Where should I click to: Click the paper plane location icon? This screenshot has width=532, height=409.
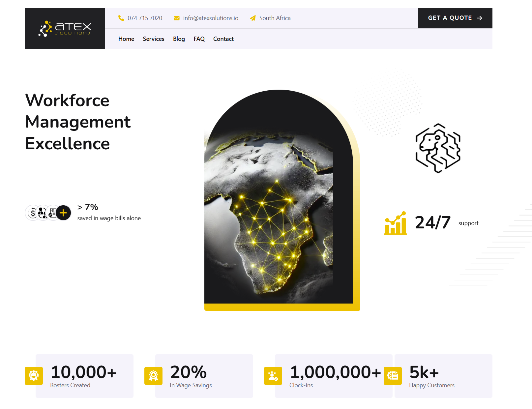pyautogui.click(x=253, y=18)
